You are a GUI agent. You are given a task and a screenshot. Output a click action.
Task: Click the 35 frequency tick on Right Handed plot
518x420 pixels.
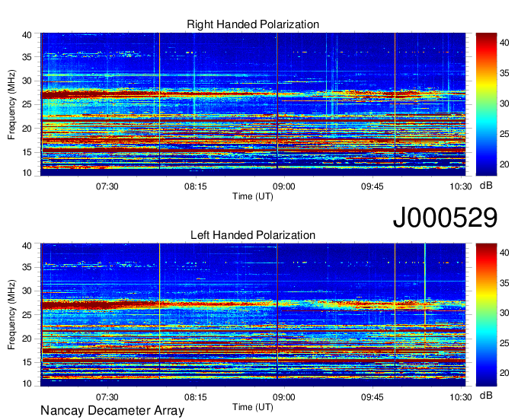pos(27,57)
